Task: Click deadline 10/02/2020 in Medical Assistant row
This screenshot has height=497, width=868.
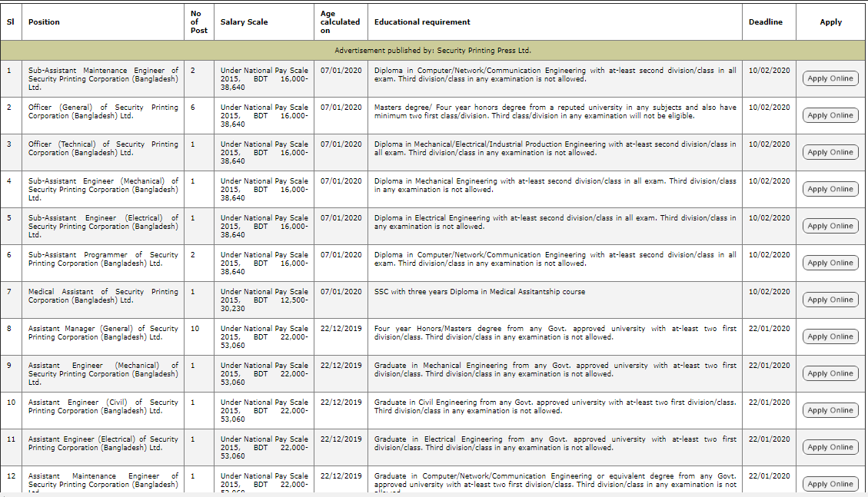Action: coord(769,291)
